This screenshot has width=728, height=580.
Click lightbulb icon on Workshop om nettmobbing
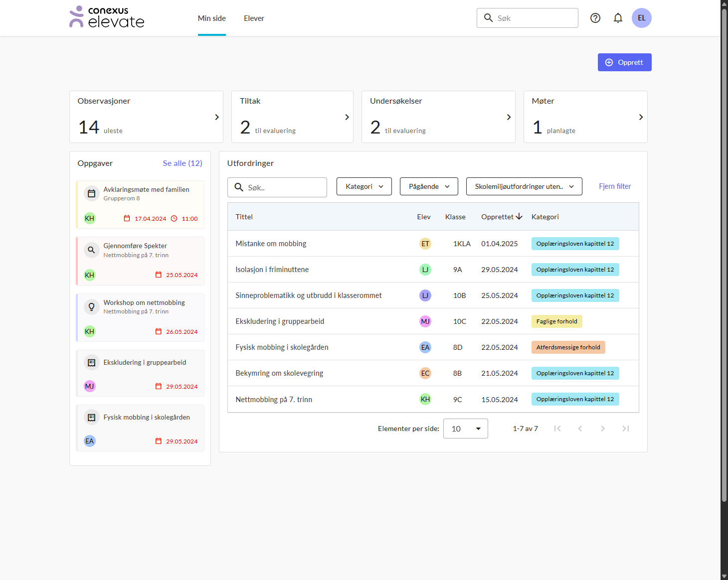(x=91, y=307)
